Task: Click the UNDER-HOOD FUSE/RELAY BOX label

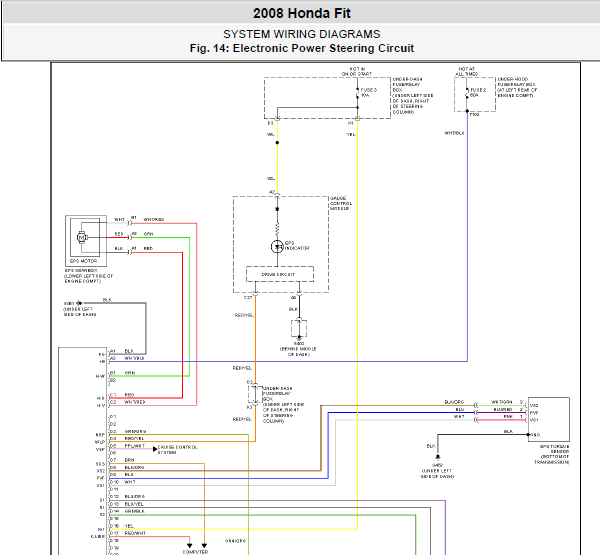Action: tap(517, 87)
